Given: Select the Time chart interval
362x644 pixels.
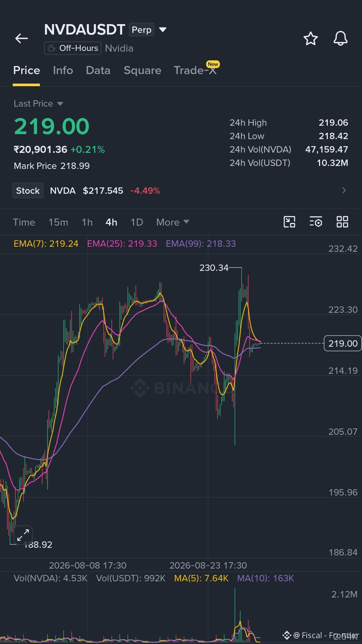Looking at the screenshot, I should (x=24, y=222).
